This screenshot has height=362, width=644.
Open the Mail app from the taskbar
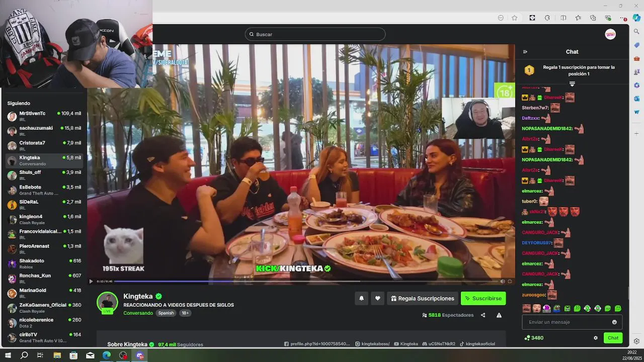pos(90,355)
